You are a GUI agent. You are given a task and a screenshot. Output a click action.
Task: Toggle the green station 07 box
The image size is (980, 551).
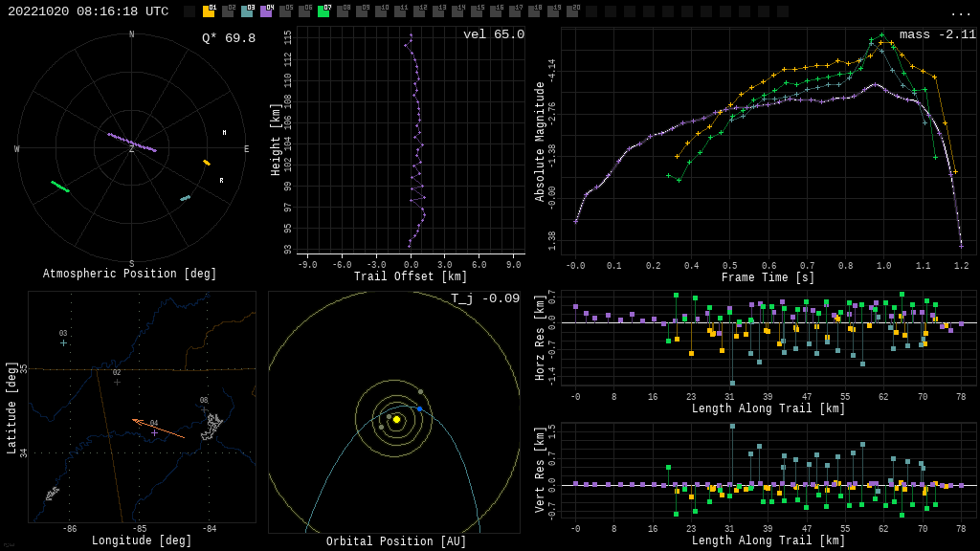tap(323, 11)
